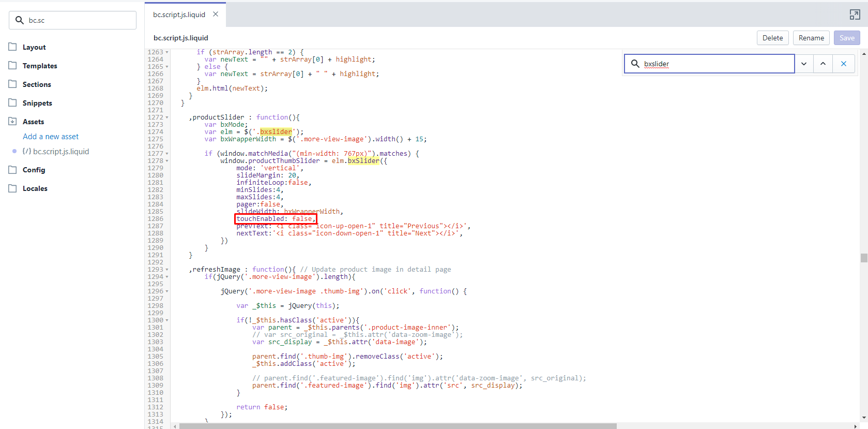
Task: Switch to the bc.script.js.liquid tab
Action: [x=179, y=14]
